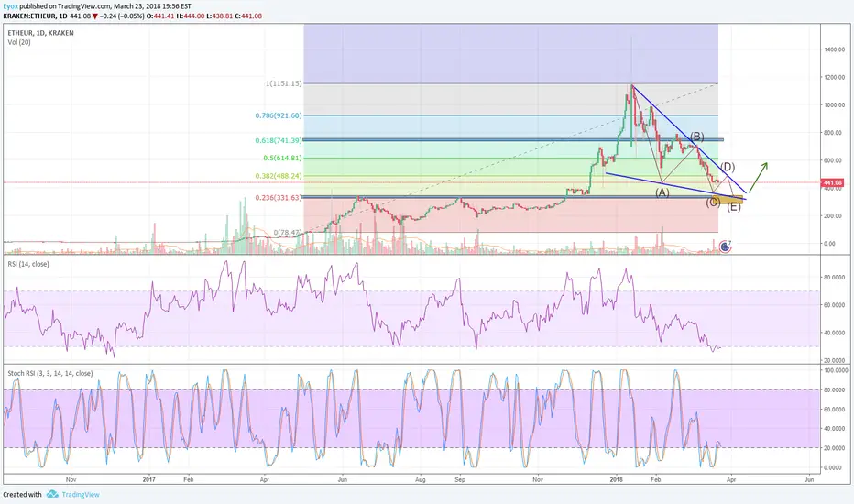Open the TradingView link beside 'Created with'
Image resolution: width=854 pixels, height=504 pixels.
coord(81,495)
